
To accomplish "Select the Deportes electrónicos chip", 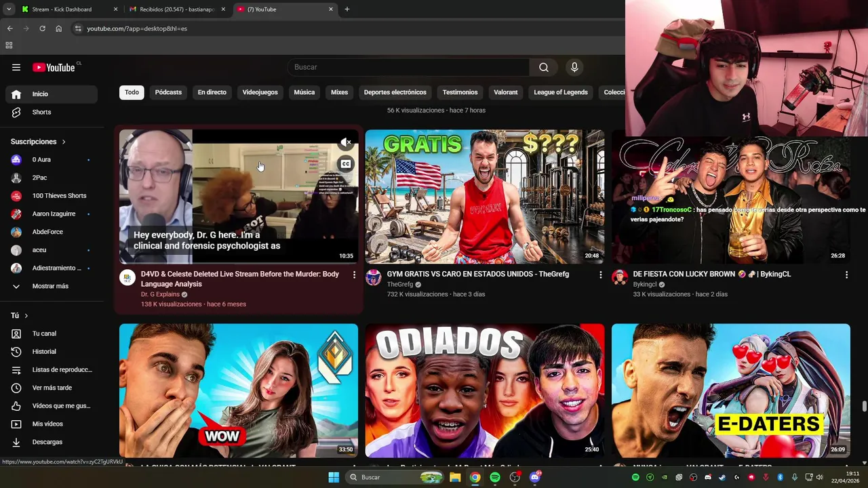I will (x=395, y=92).
